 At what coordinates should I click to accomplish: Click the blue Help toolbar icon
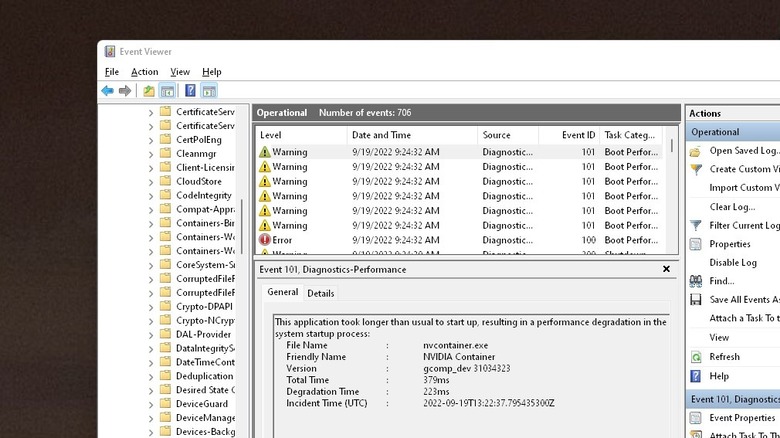[190, 91]
